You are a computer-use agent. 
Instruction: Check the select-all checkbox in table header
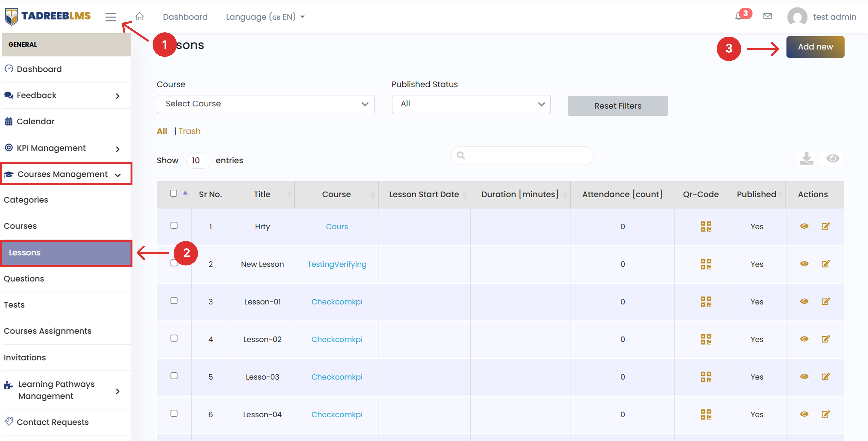(x=174, y=193)
